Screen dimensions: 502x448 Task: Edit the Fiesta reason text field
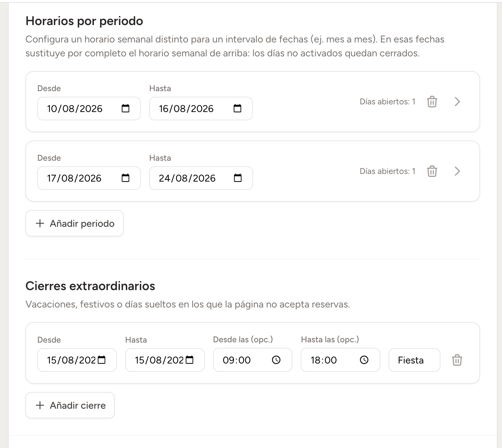click(414, 360)
